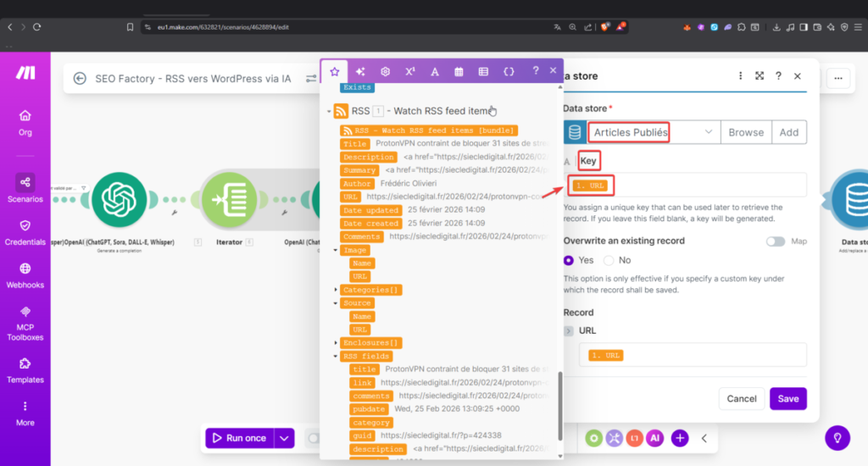
Task: Collapse the RSS fields tree node
Action: click(x=337, y=357)
